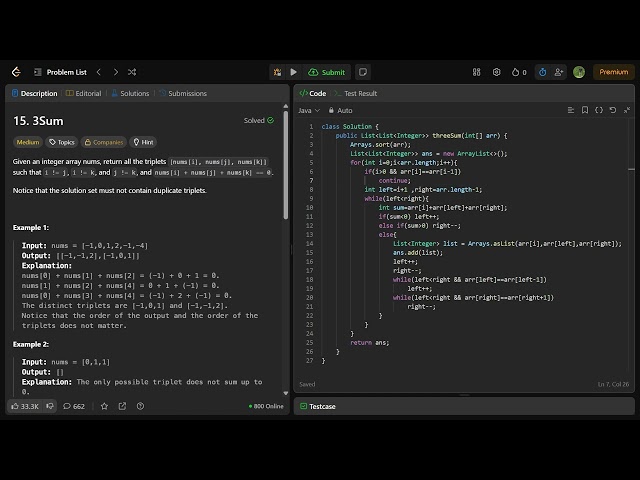Viewport: 640px width, 480px height.
Task: Favorite the problem with star icon
Action: [x=104, y=406]
